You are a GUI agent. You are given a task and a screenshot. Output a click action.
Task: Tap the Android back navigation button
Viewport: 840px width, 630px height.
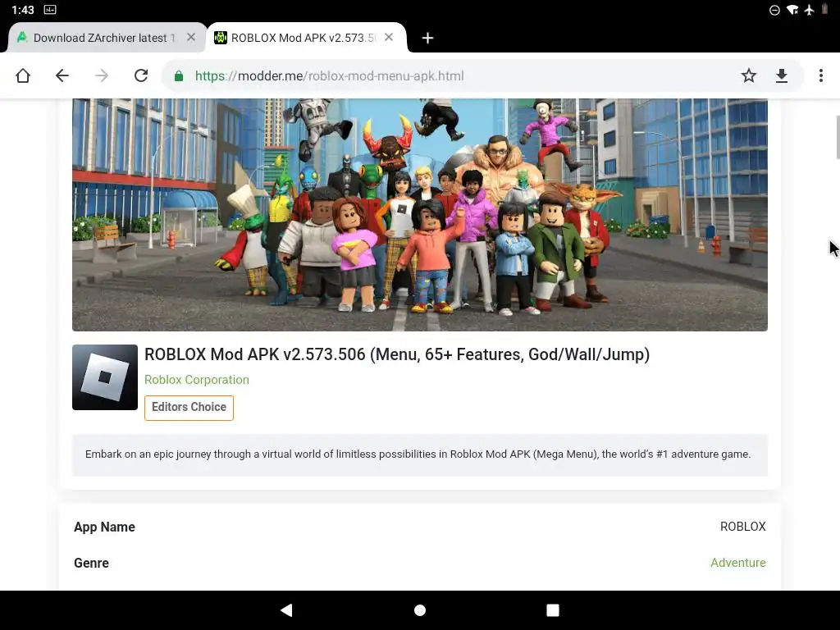(x=286, y=610)
